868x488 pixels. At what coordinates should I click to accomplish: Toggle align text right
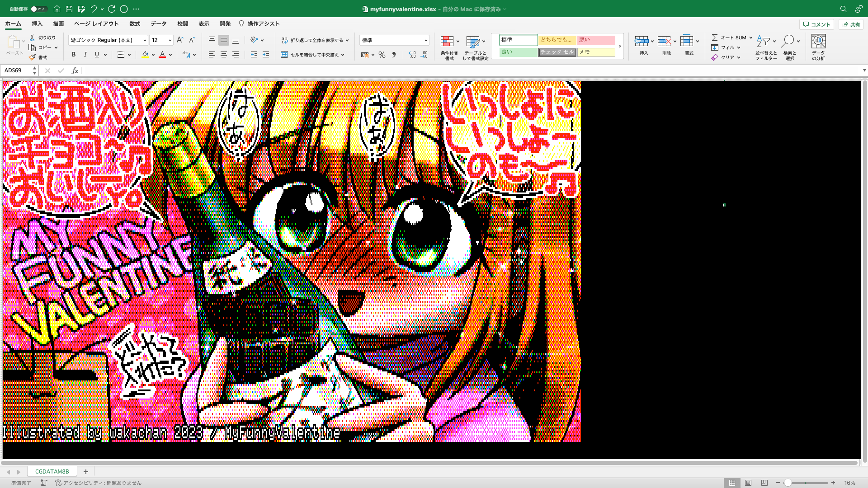236,55
